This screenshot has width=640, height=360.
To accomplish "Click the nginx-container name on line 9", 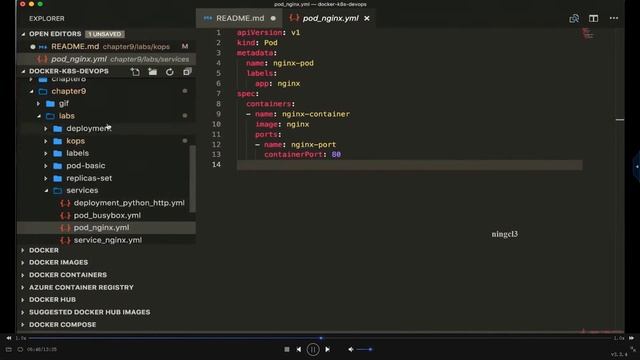I will coord(316,114).
